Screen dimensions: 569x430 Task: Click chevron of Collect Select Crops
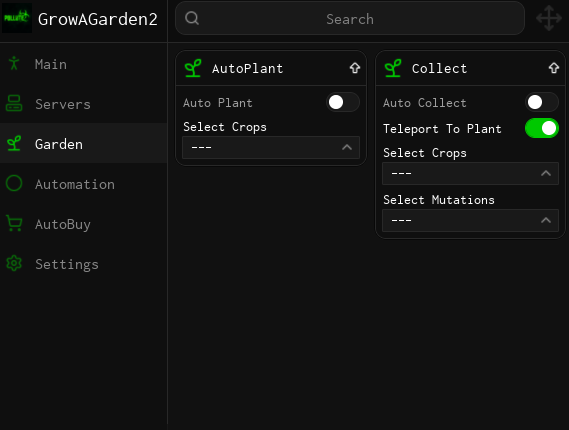[546, 173]
